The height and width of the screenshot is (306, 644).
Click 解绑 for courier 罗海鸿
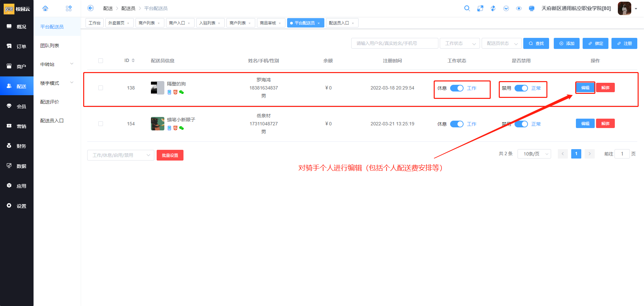click(x=605, y=87)
